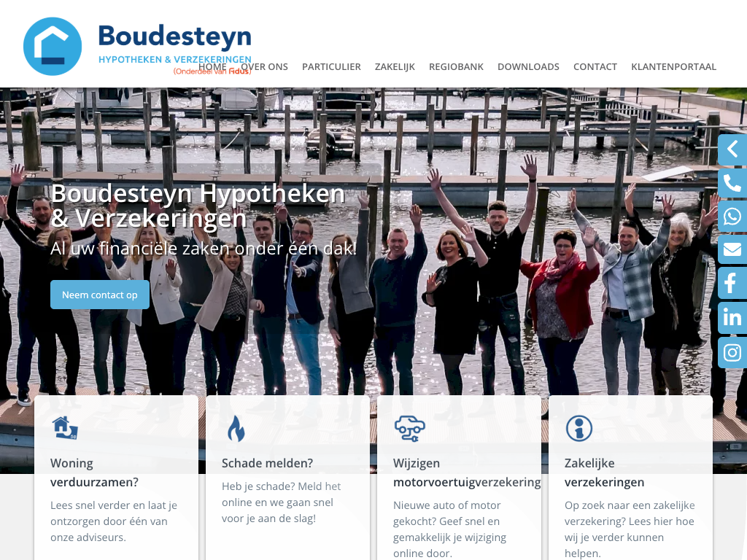Go to the Contact page
The height and width of the screenshot is (560, 747).
[x=595, y=66]
